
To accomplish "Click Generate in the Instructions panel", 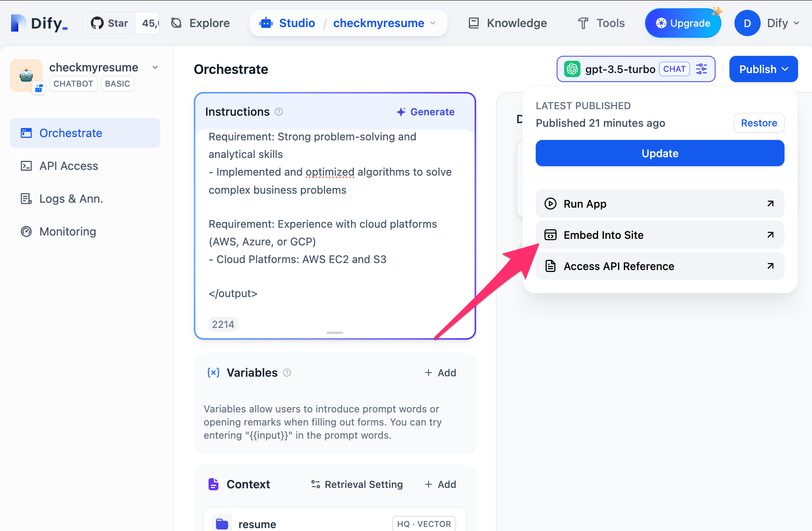I will point(426,112).
